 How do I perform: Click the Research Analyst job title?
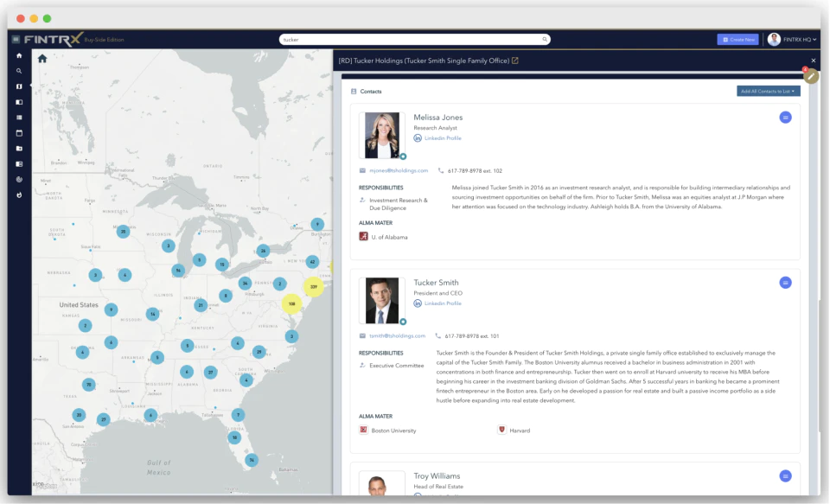point(435,128)
